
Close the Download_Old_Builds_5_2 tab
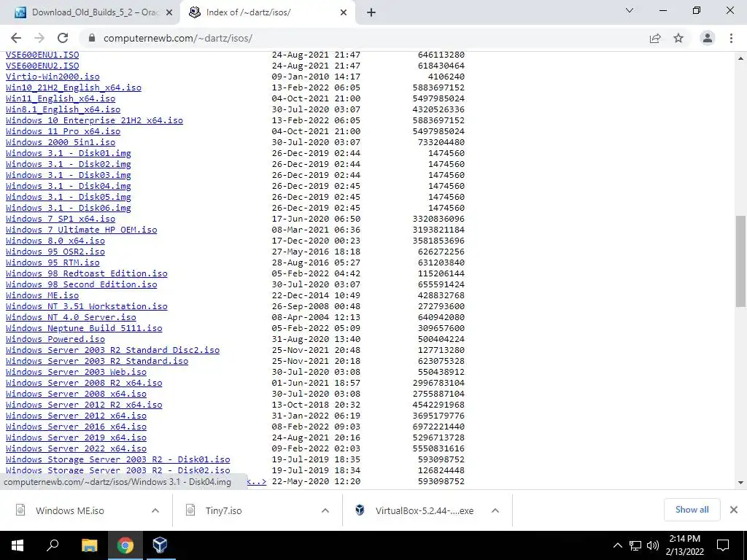169,13
